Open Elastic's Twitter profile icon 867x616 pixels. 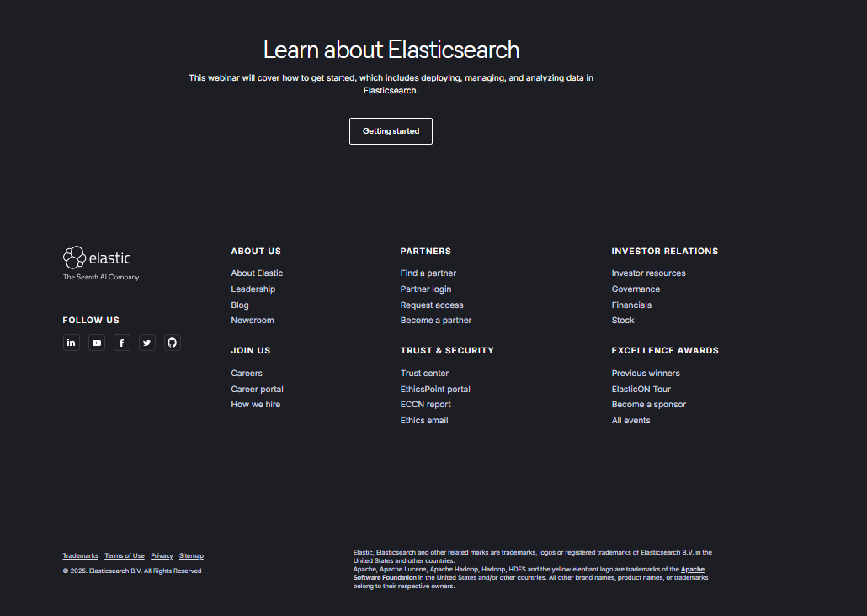(147, 343)
